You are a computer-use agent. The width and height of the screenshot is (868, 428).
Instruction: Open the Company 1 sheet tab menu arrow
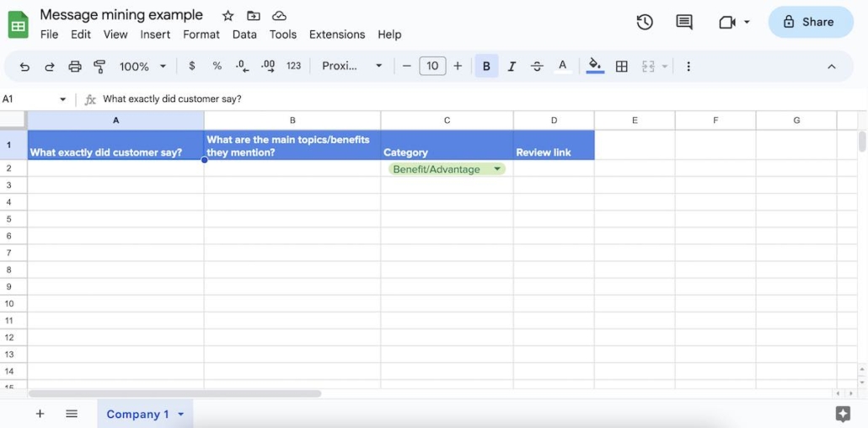pyautogui.click(x=180, y=415)
